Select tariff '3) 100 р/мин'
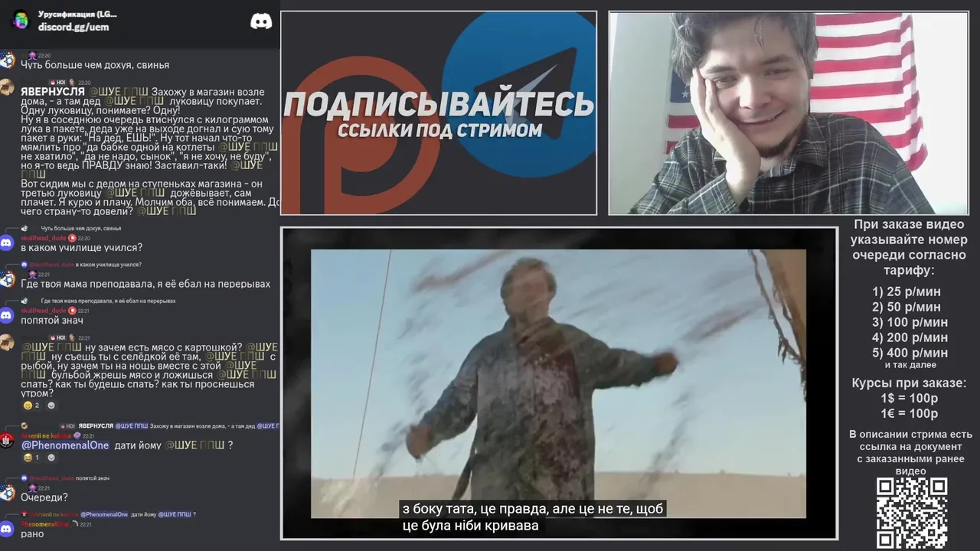This screenshot has height=551, width=980. point(910,322)
